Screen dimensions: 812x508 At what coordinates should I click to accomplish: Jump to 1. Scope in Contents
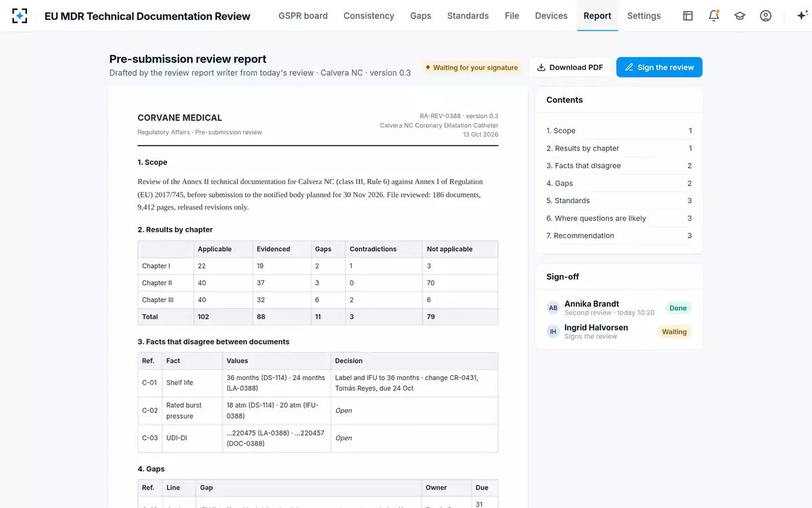click(619, 131)
